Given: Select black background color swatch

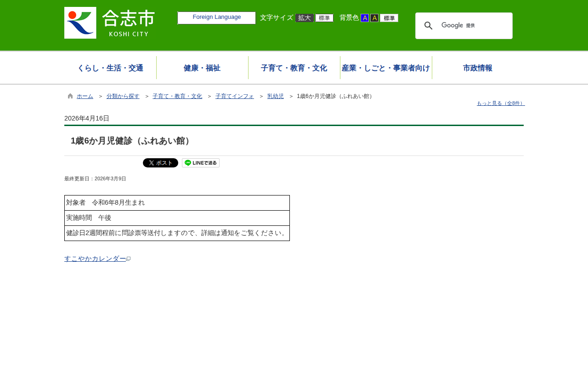Looking at the screenshot, I should coord(374,18).
